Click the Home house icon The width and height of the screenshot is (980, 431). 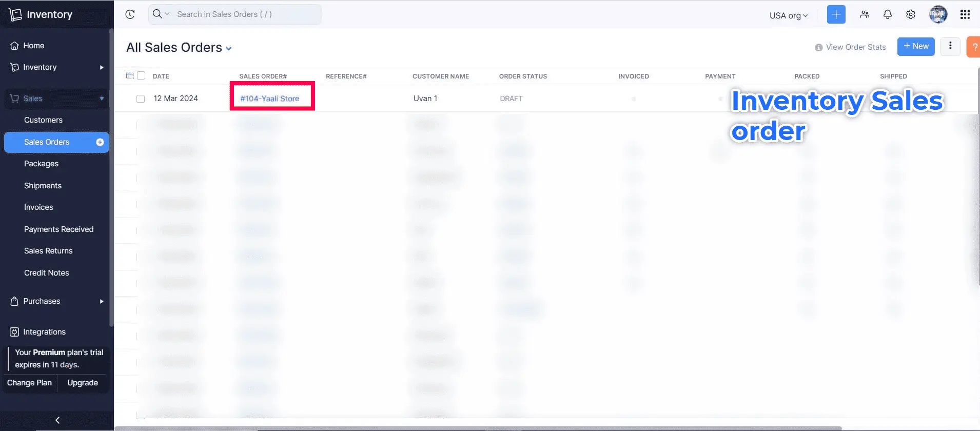pos(14,46)
